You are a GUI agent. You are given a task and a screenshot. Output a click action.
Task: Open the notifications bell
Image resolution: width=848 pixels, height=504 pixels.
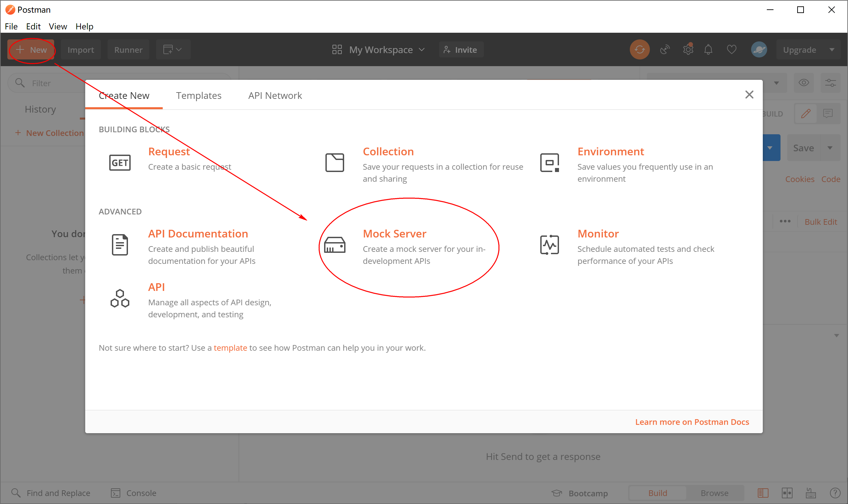tap(708, 49)
